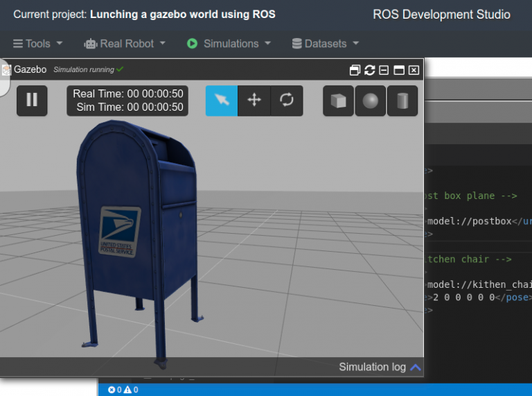The height and width of the screenshot is (396, 532).
Task: Click the green play simulation icon
Action: click(192, 44)
